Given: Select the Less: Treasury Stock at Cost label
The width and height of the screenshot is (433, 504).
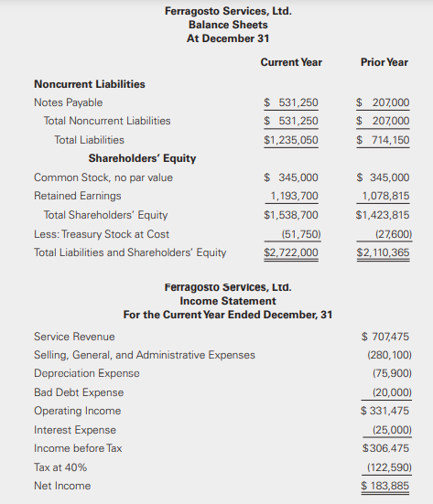Looking at the screenshot, I should pyautogui.click(x=102, y=234).
